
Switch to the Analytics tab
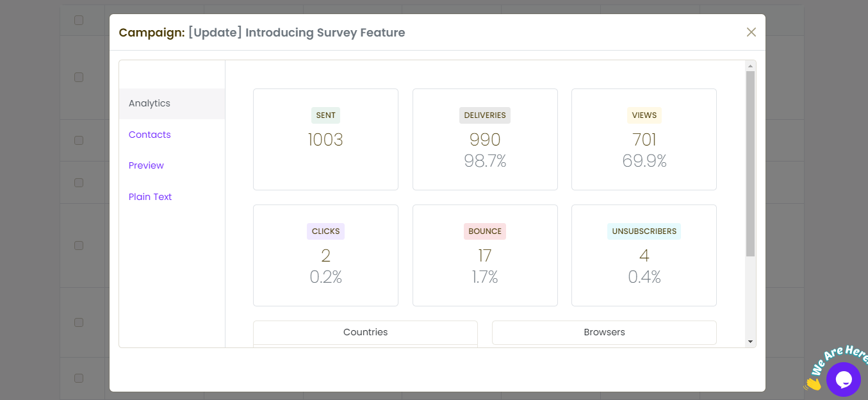(x=149, y=103)
